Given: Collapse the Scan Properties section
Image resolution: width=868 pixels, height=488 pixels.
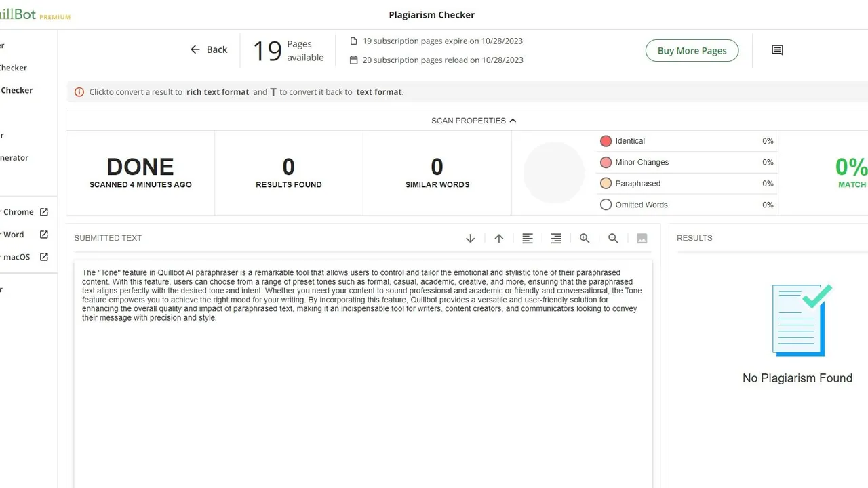Looking at the screenshot, I should coord(474,121).
